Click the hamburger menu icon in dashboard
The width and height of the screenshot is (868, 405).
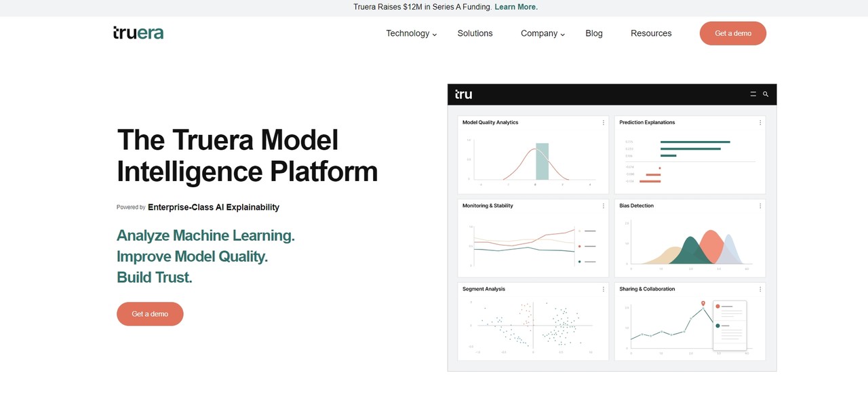tap(753, 94)
